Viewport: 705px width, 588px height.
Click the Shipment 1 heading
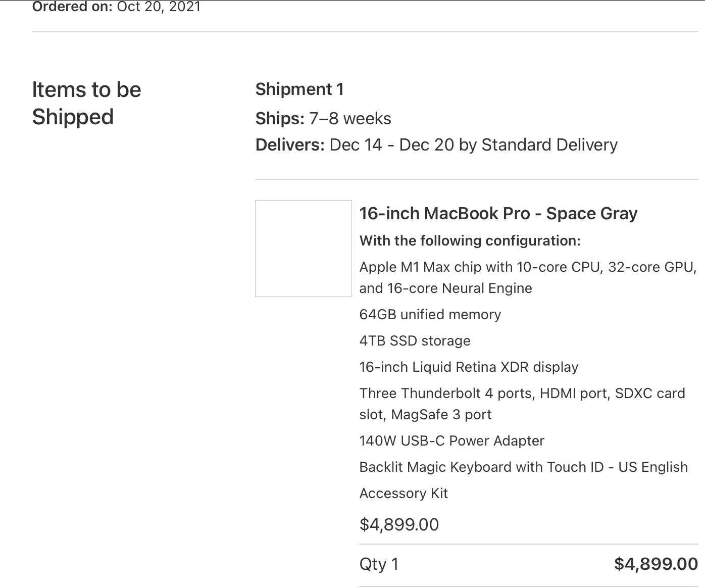pos(299,89)
